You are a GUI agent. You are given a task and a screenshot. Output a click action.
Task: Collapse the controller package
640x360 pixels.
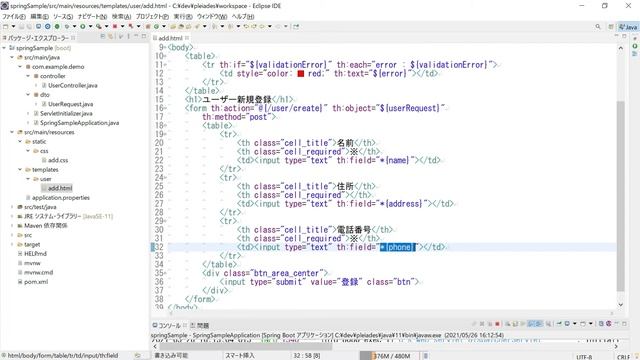click(28, 76)
